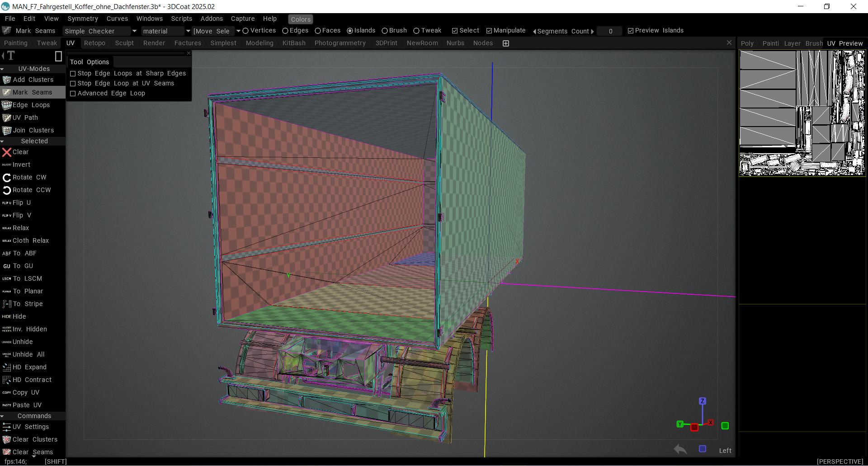The image size is (868, 466).
Task: Switch to the Retopo tab
Action: click(x=94, y=43)
